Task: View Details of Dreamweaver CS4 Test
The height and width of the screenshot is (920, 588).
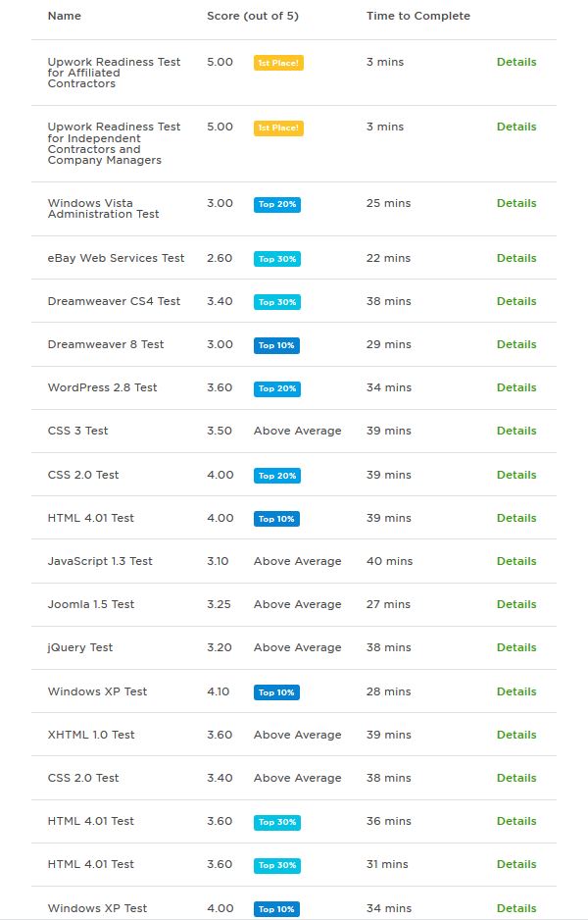Action: [x=515, y=301]
